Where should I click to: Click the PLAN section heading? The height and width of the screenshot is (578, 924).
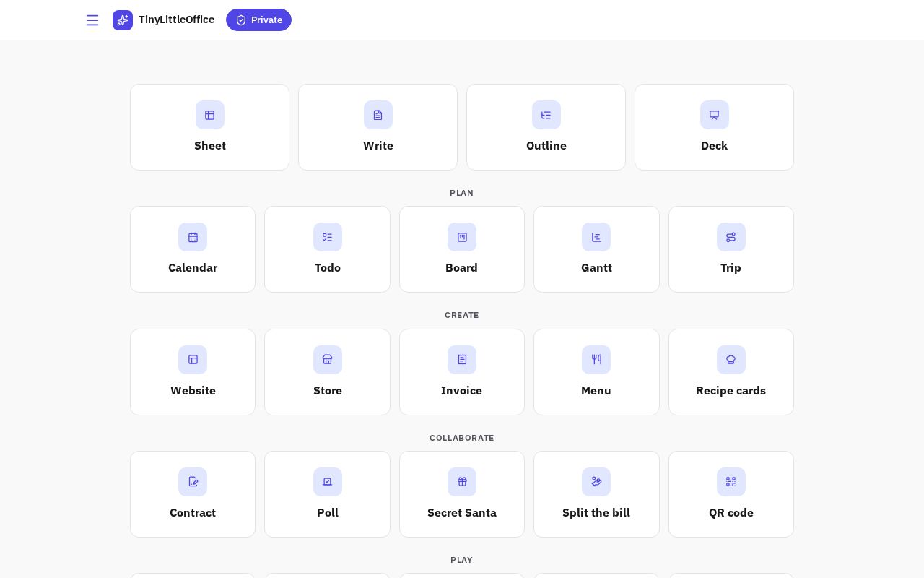click(462, 193)
